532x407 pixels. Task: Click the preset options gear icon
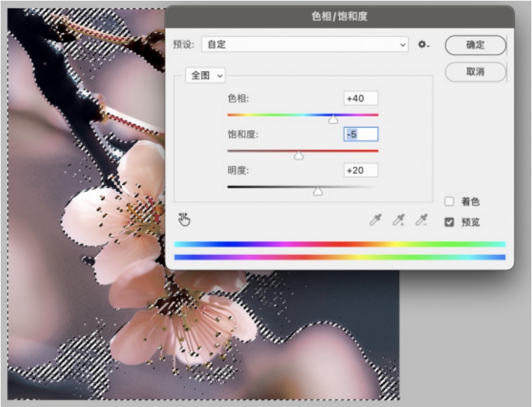[x=423, y=45]
